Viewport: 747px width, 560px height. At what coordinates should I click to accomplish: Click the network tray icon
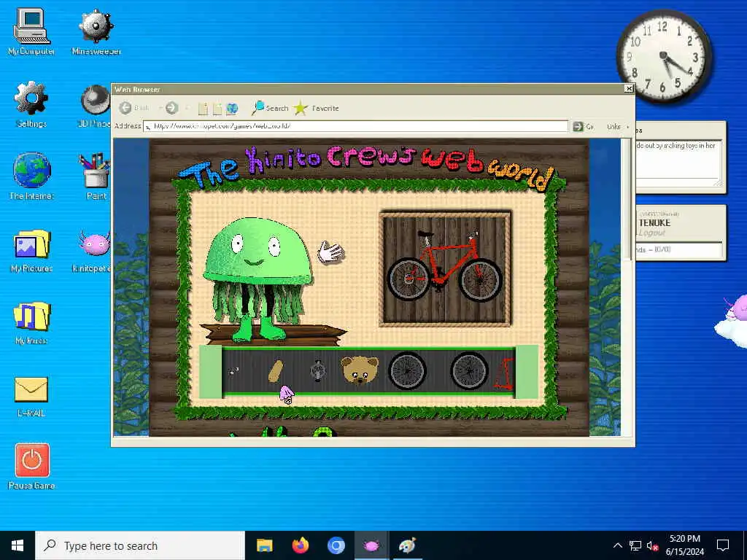[635, 545]
